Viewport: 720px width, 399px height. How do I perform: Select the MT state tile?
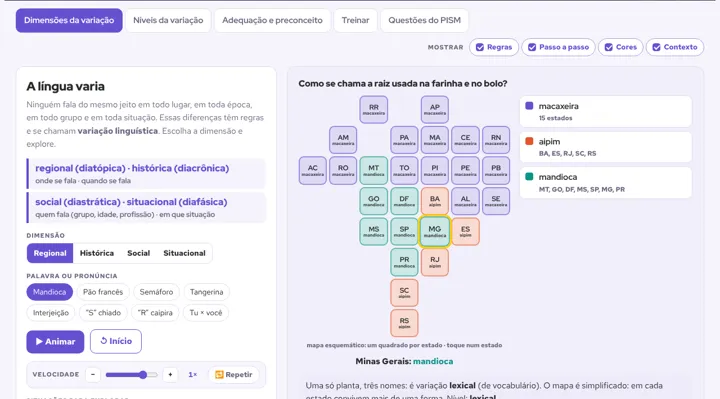click(x=374, y=170)
